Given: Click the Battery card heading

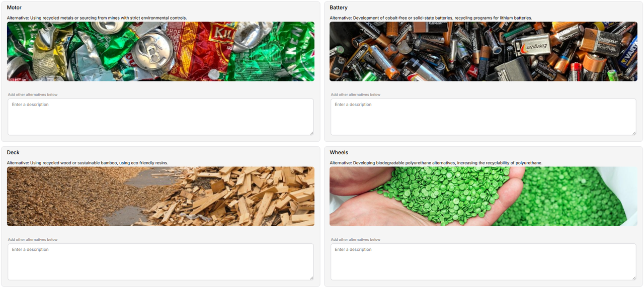Looking at the screenshot, I should 339,8.
